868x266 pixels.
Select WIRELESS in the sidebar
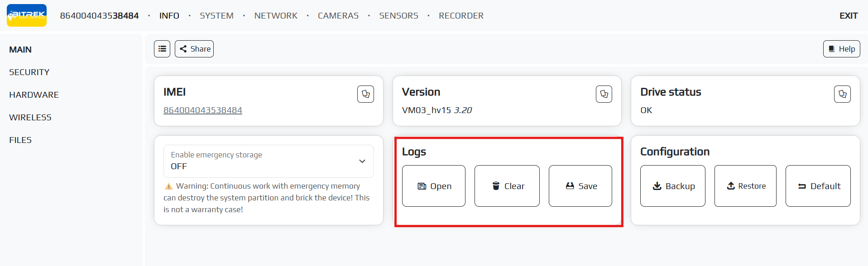tap(30, 118)
